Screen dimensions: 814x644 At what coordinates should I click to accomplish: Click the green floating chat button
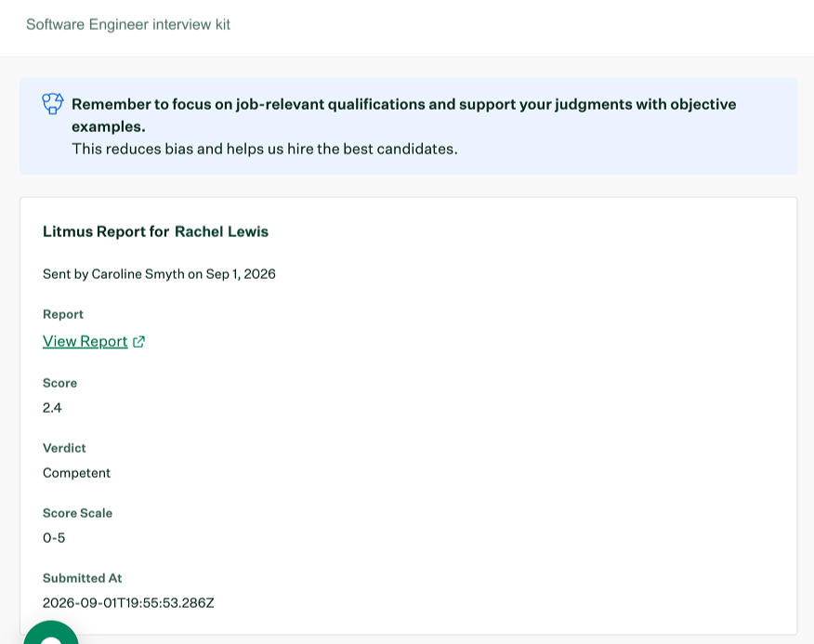tap(51, 635)
